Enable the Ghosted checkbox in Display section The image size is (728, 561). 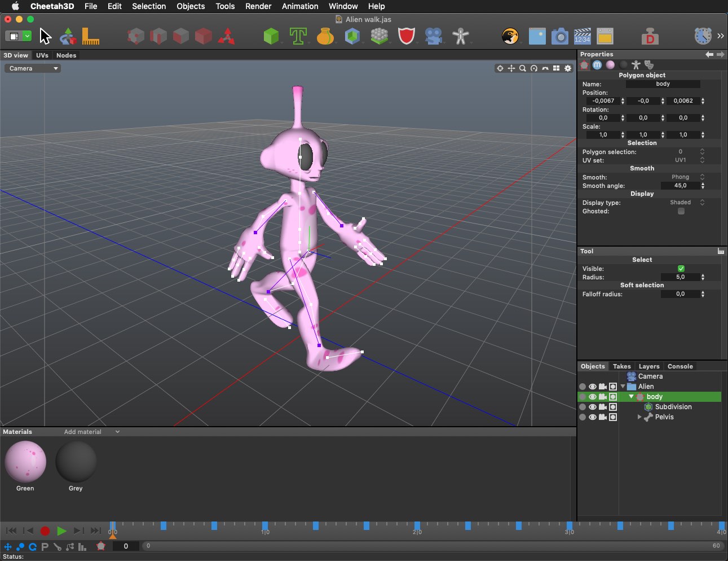pos(681,211)
